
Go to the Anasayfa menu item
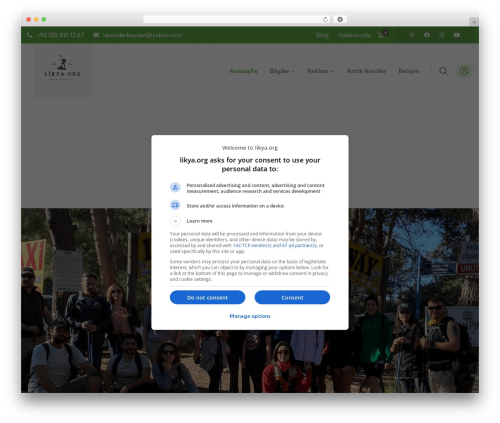click(243, 71)
